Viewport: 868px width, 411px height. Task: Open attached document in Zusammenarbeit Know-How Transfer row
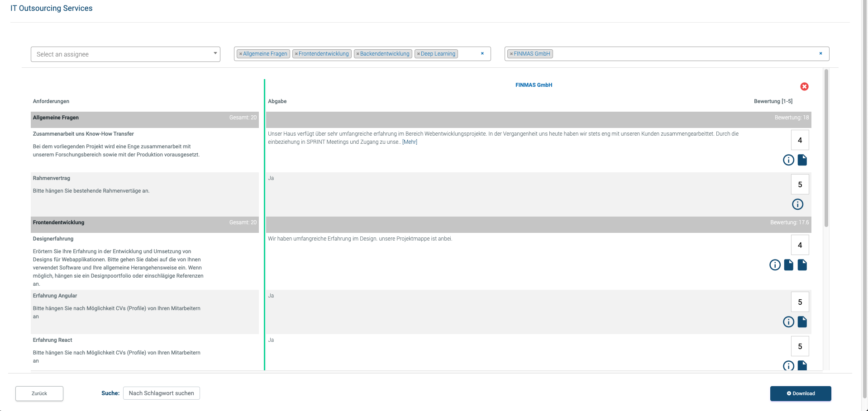(x=802, y=160)
